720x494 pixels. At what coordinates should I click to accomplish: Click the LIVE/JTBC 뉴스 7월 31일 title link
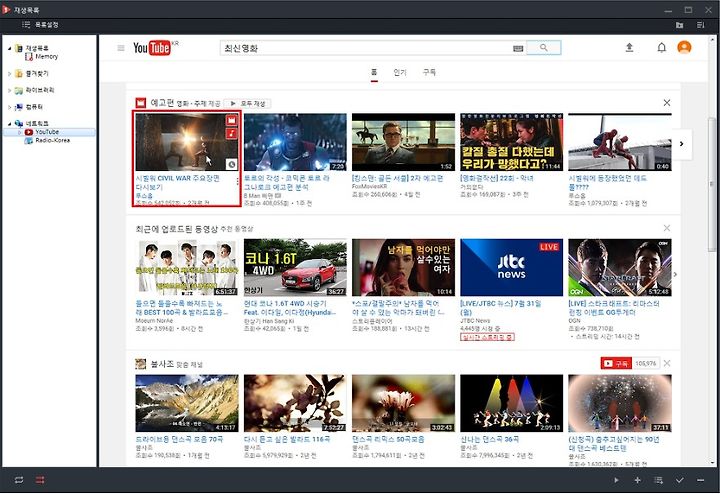[501, 308]
